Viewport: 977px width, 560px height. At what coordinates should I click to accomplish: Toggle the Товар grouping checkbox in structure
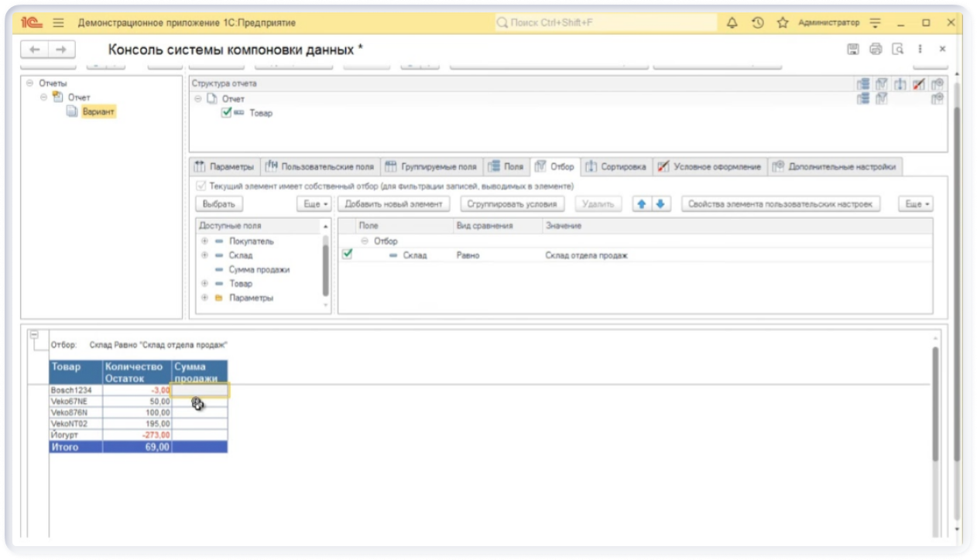[x=226, y=113]
